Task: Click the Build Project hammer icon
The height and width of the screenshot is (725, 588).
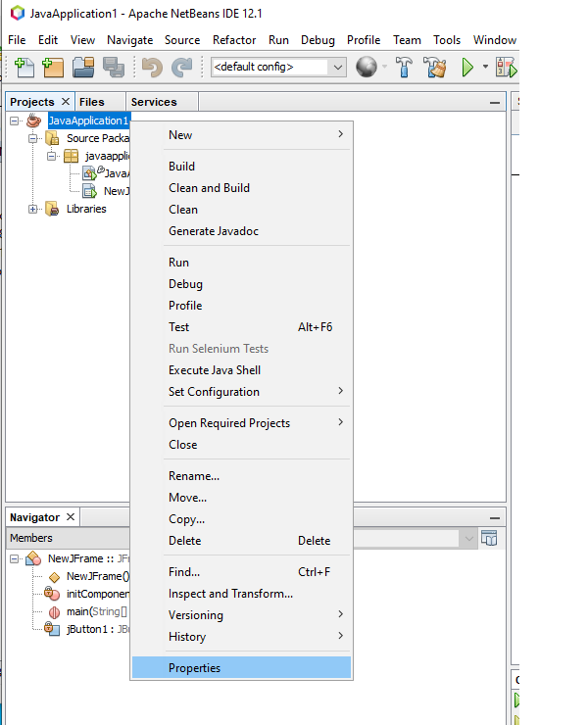Action: [404, 68]
